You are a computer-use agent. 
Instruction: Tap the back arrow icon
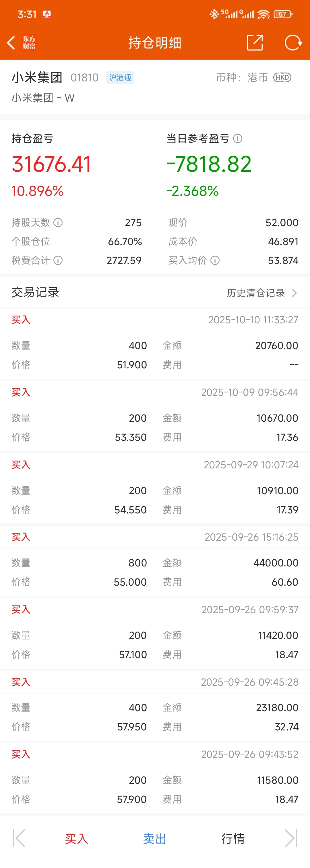[x=11, y=43]
